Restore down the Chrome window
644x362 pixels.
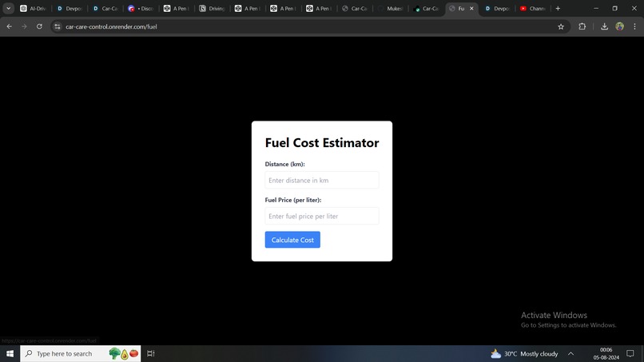click(x=615, y=8)
